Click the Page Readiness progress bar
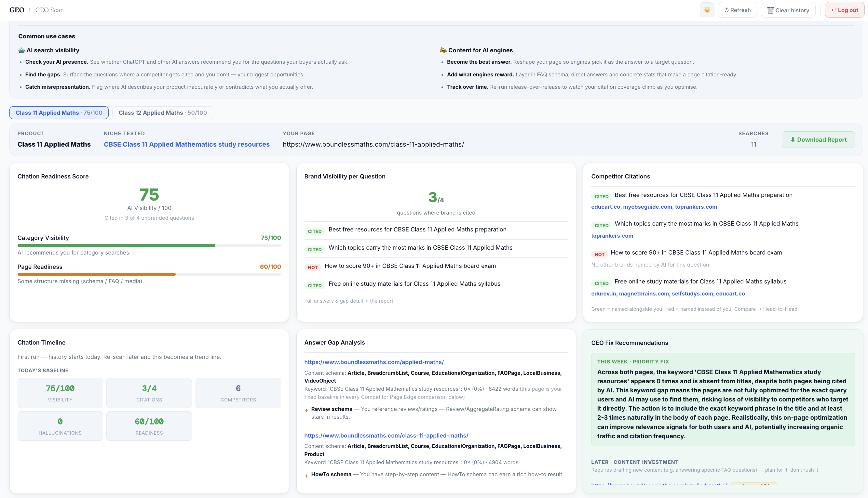Screen dimensions: 868x498 point(149,274)
